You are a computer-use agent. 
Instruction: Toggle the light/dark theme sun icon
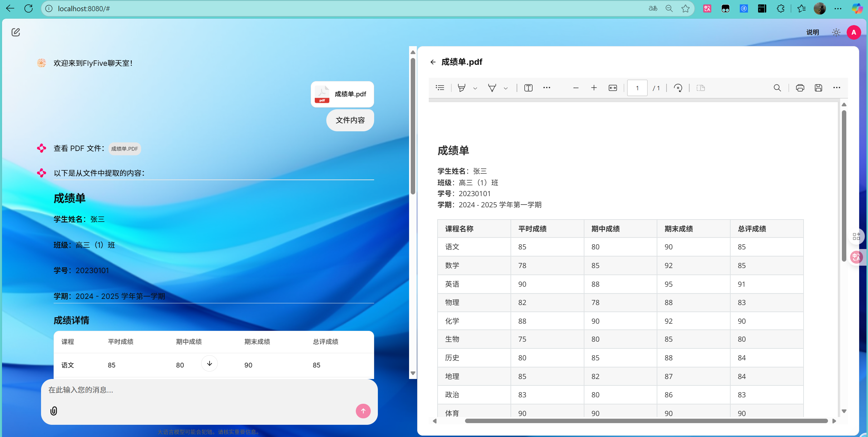pos(836,32)
